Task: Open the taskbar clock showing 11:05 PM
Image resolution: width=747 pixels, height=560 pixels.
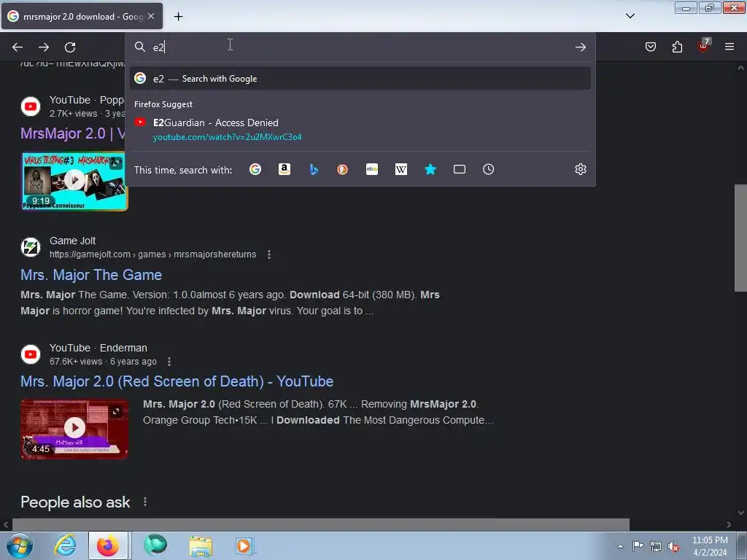Action: click(710, 546)
